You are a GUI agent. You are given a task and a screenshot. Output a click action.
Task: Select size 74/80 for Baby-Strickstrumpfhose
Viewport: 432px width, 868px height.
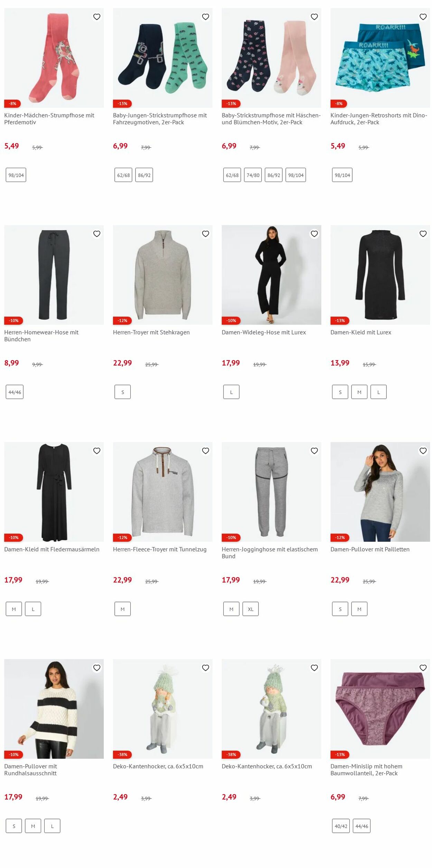pyautogui.click(x=253, y=175)
